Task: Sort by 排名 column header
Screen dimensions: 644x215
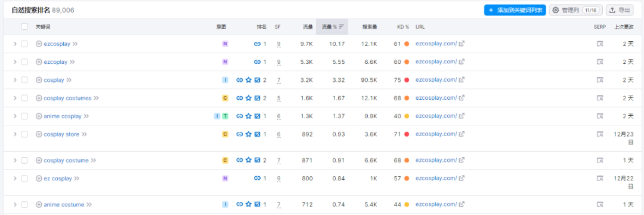Action: click(262, 27)
